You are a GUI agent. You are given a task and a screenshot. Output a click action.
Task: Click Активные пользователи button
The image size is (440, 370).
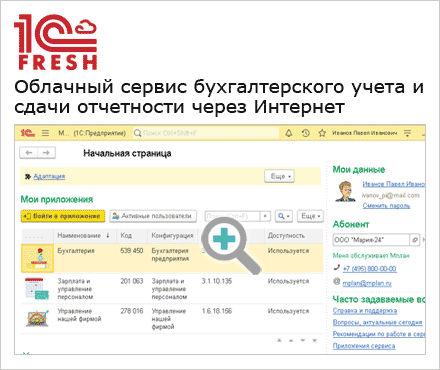tap(153, 216)
